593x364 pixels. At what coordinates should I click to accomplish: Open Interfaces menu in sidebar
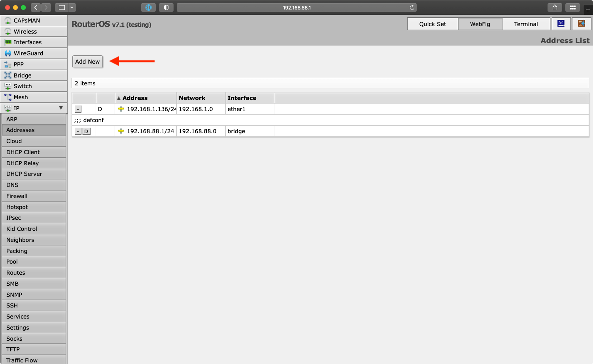pos(34,42)
